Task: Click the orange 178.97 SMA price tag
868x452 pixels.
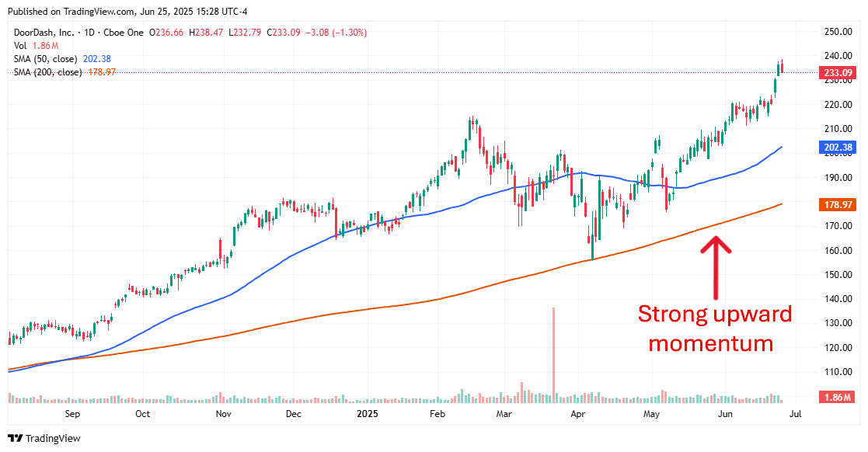Action: (x=838, y=205)
